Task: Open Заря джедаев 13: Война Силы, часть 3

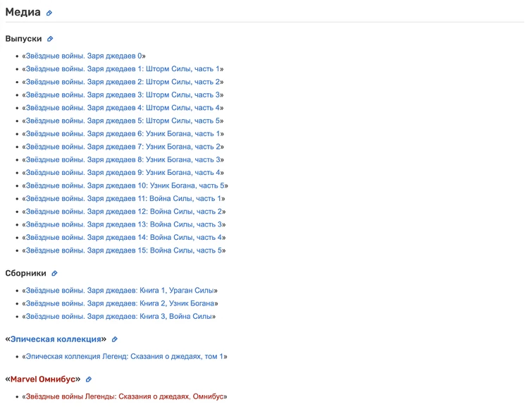Action: [124, 224]
